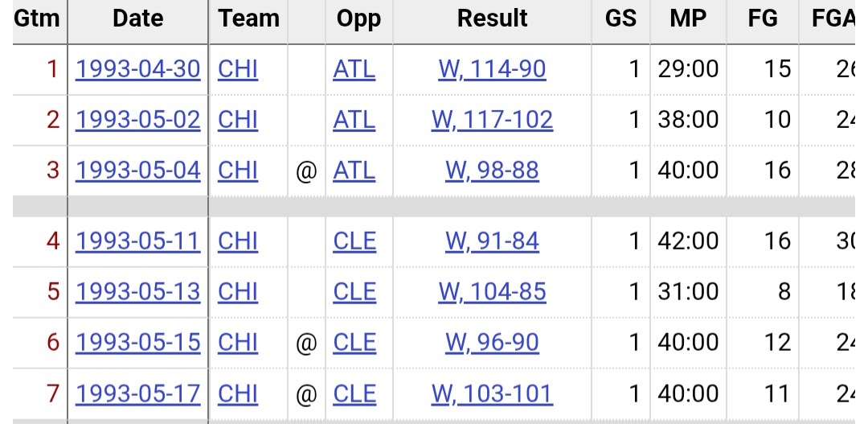The width and height of the screenshot is (868, 424).
Task: Click the W, 117-102 result link
Action: (492, 120)
